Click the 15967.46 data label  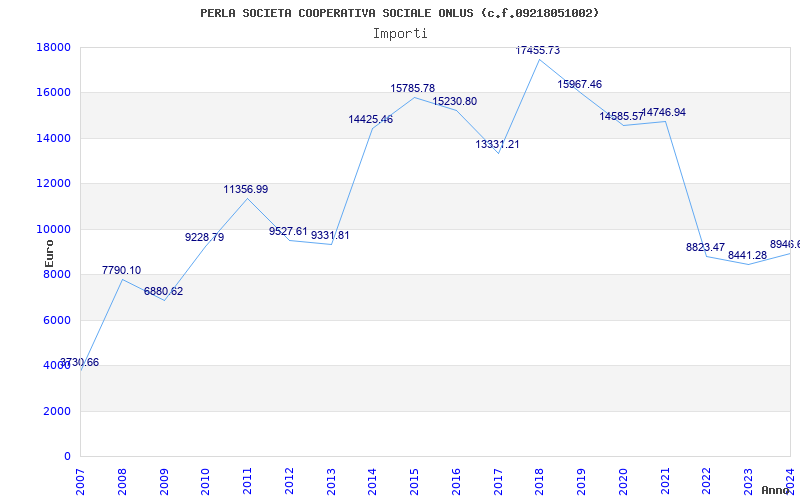(x=580, y=84)
